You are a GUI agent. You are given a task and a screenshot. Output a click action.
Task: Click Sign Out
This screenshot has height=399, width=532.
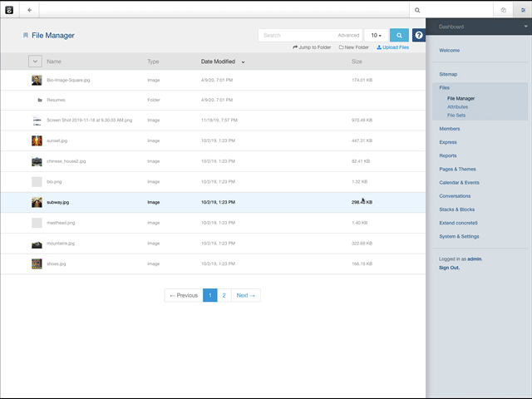point(449,268)
